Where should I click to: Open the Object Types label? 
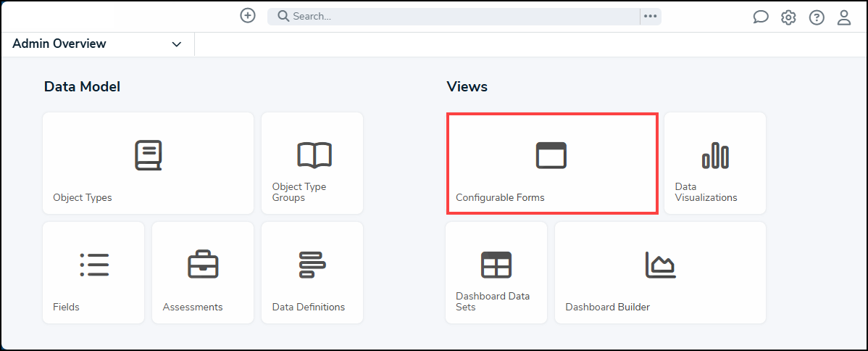point(83,197)
